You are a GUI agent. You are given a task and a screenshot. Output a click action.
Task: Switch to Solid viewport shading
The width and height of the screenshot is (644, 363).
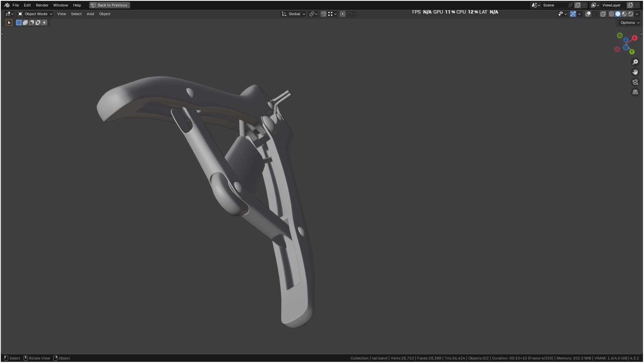[618, 14]
